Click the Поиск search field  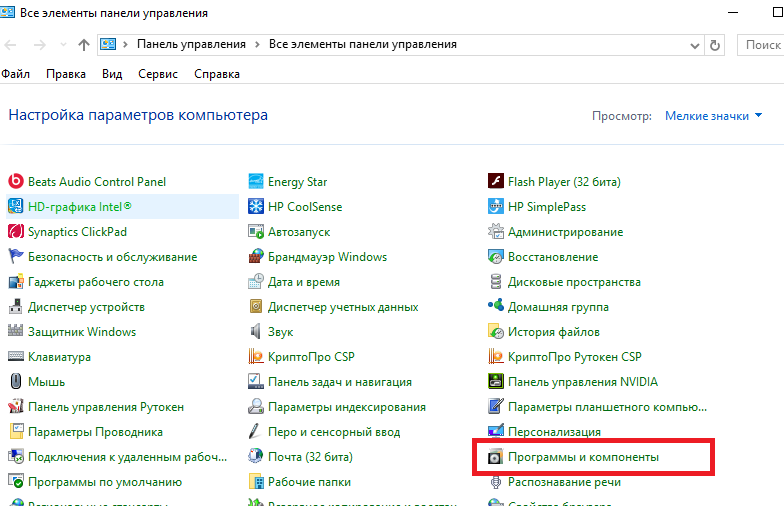click(x=762, y=45)
